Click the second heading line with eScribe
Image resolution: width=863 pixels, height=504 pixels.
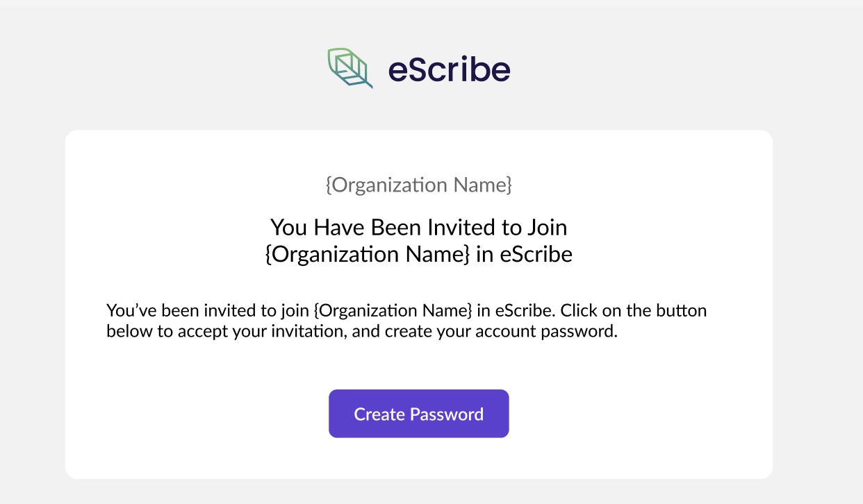418,254
